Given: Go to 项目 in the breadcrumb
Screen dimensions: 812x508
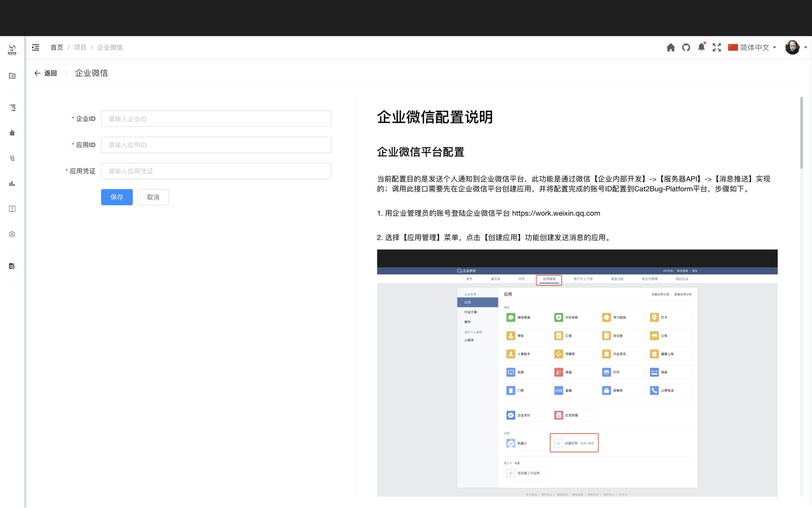Looking at the screenshot, I should [x=80, y=47].
